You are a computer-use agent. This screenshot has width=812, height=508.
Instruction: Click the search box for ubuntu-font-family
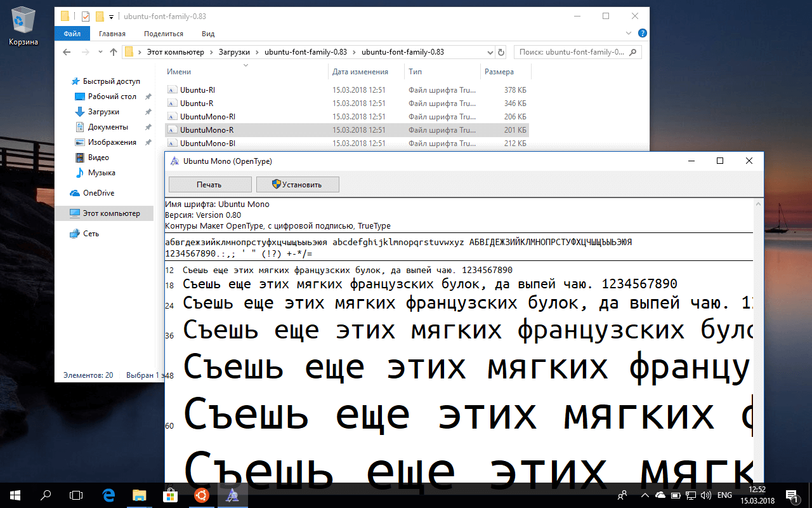(x=574, y=52)
